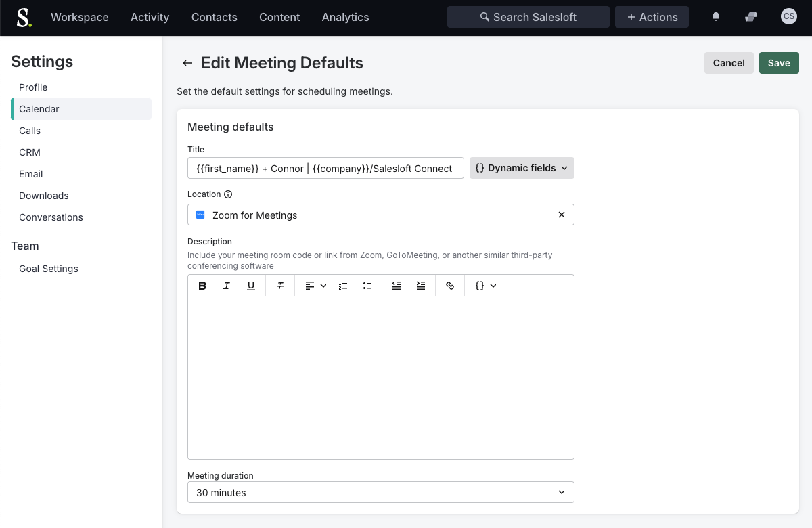
Task: Insert a hyperlink in description
Action: point(450,286)
